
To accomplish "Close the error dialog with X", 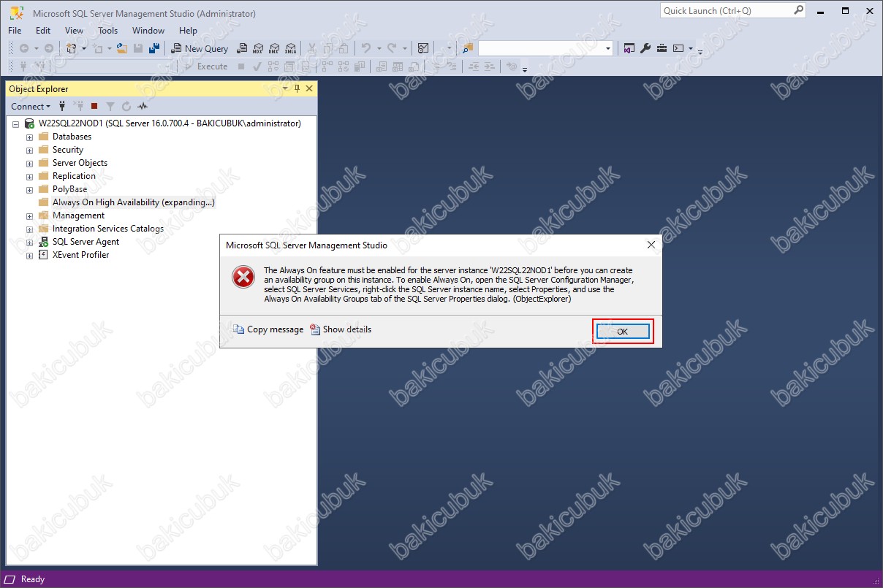I will [x=651, y=245].
